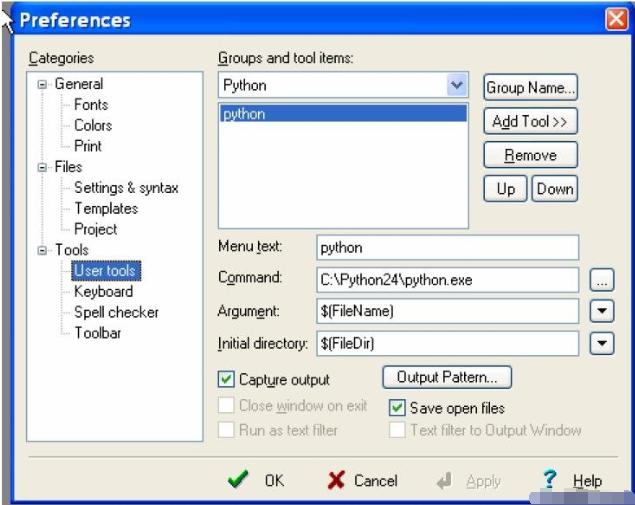
Task: Click the Apply arrow icon
Action: click(x=445, y=481)
